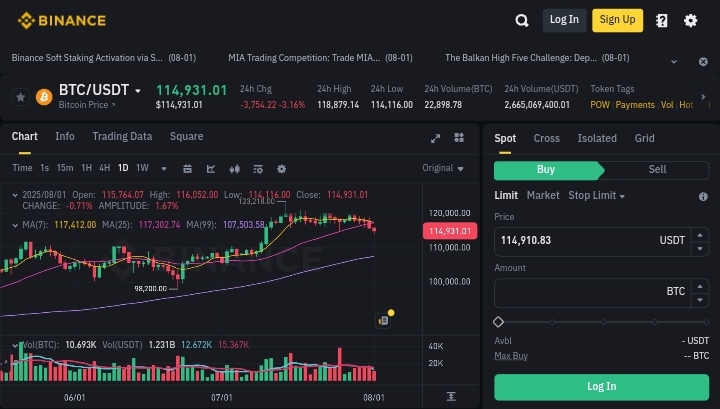Select the Chart tab
The image size is (720, 409).
coord(24,136)
